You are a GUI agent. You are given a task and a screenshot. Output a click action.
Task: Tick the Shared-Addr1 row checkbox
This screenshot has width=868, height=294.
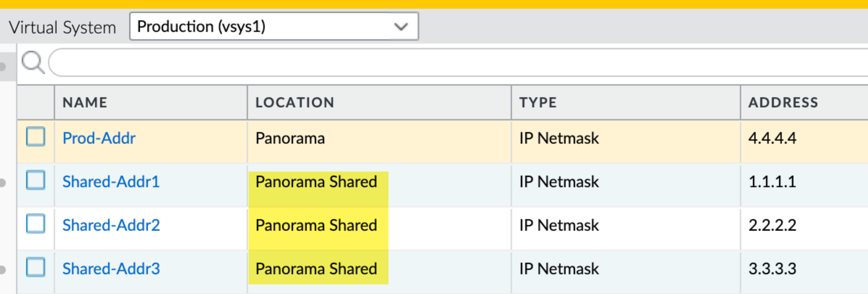point(36,180)
